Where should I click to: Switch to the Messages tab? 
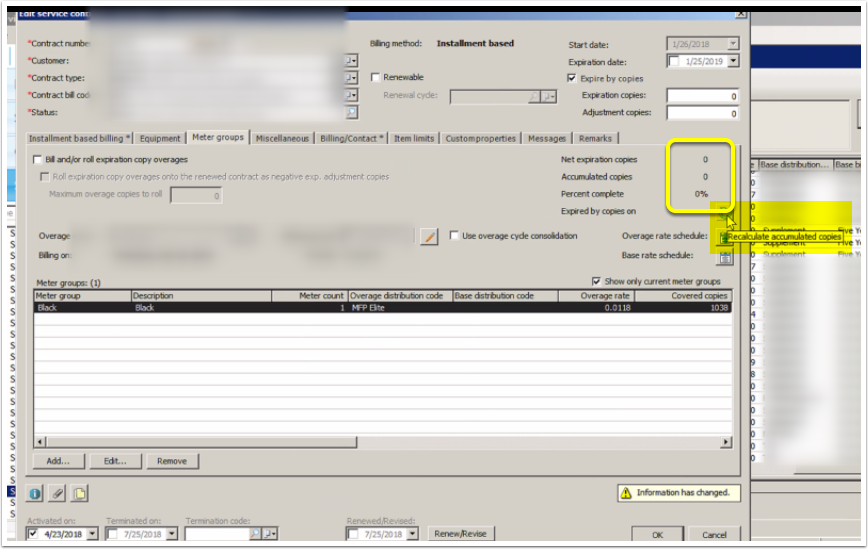point(547,138)
